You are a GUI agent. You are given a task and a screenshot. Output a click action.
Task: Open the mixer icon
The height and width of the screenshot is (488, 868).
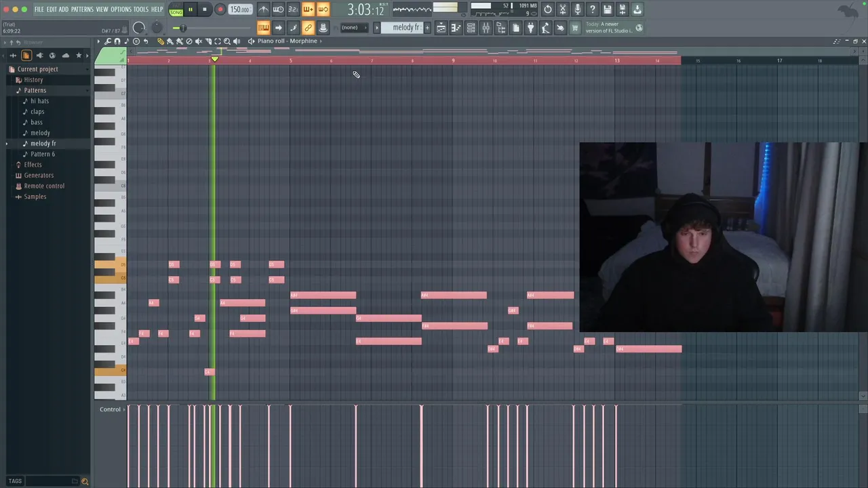pos(486,28)
